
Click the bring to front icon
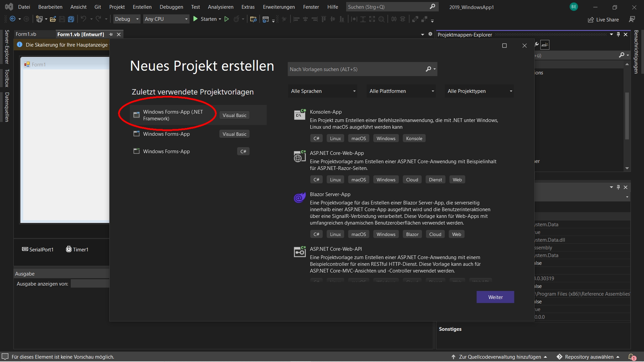(415, 19)
